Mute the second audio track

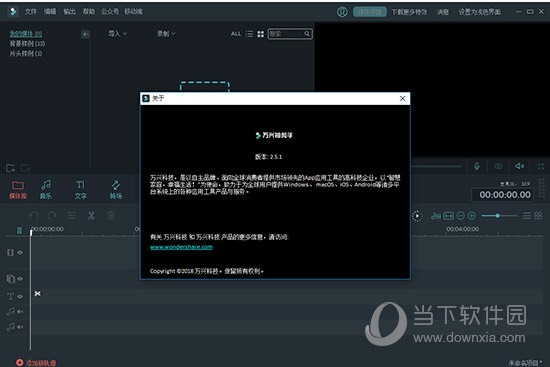(x=20, y=327)
